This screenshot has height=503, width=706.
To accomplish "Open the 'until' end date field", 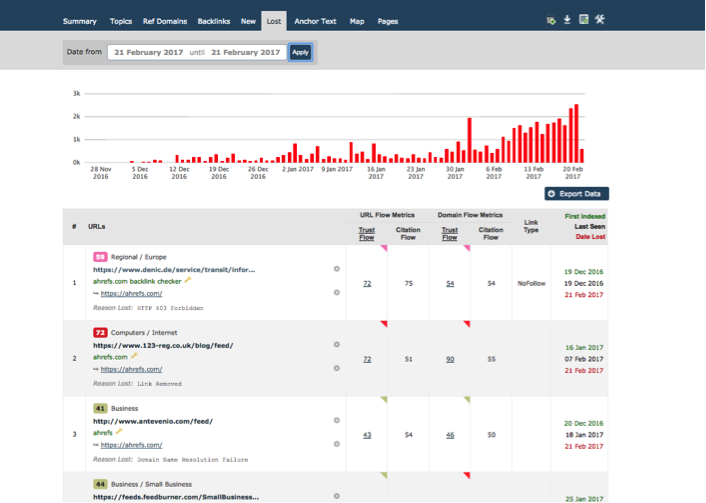I will coord(245,51).
